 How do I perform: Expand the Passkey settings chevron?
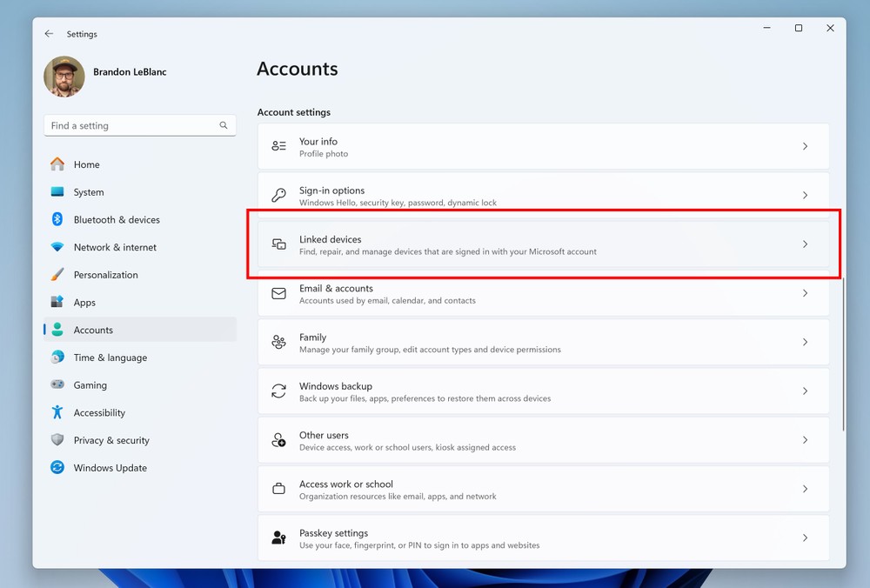click(805, 538)
